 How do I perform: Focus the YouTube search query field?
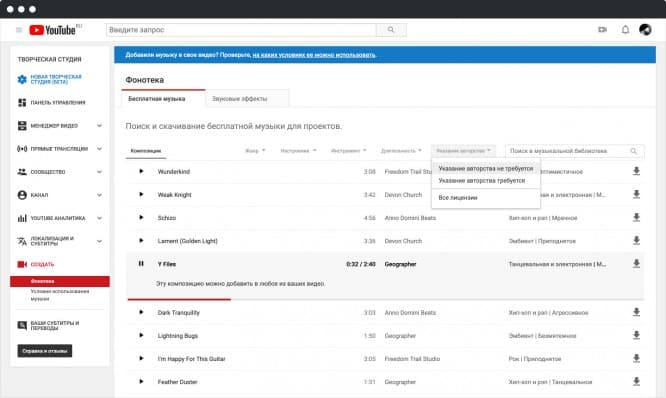(x=241, y=30)
